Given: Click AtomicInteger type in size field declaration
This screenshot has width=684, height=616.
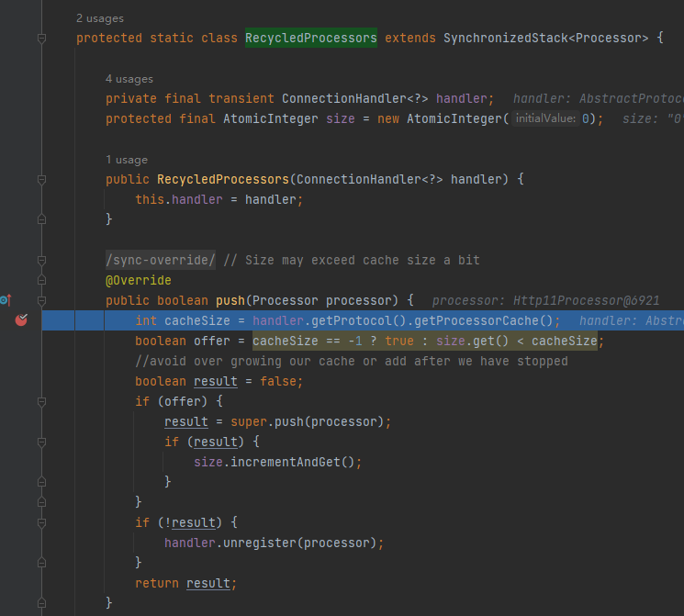Looking at the screenshot, I should pos(271,118).
